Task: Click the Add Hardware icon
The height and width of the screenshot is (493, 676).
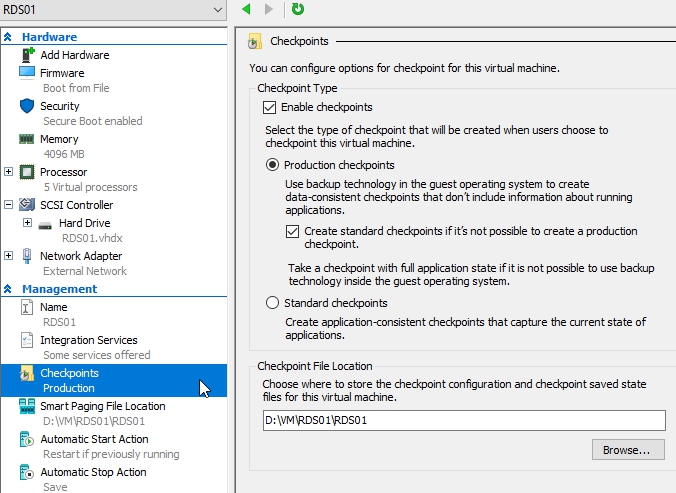Action: point(27,55)
